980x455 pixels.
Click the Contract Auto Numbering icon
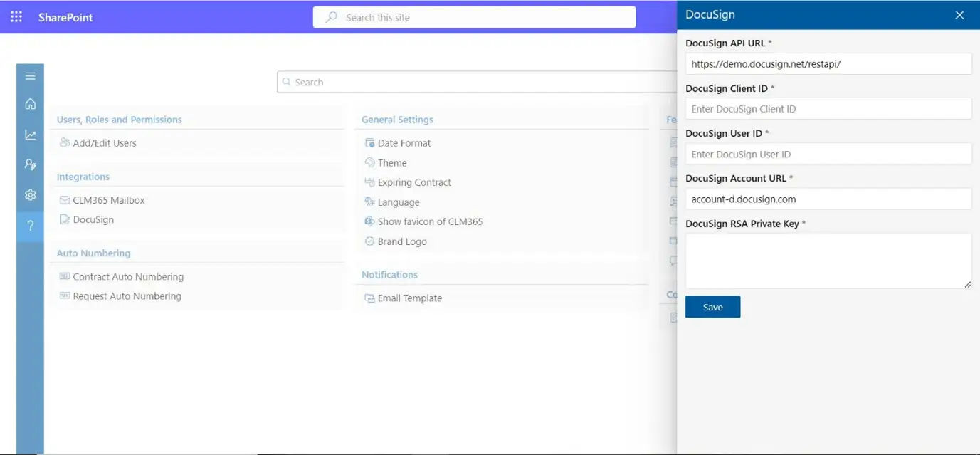point(65,276)
